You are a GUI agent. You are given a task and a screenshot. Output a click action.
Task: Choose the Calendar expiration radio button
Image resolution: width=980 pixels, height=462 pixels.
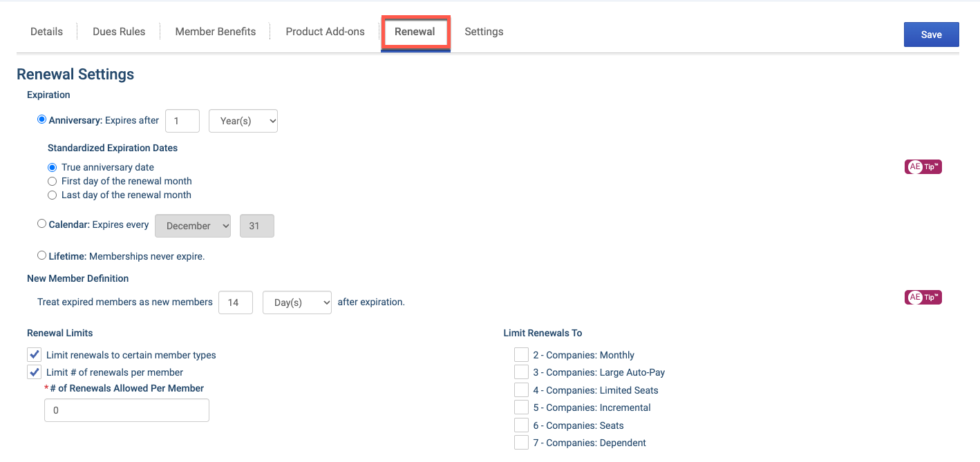(x=41, y=224)
